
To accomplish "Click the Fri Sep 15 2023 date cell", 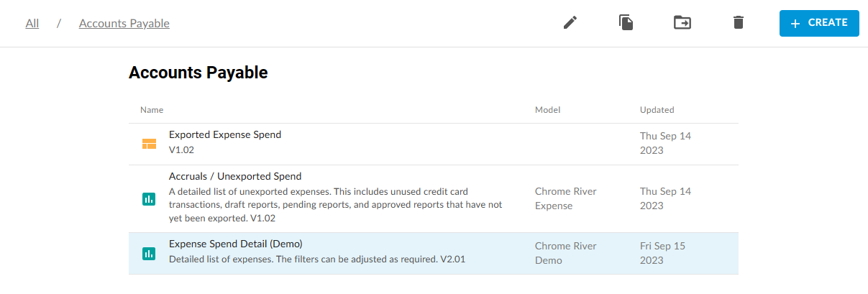I will [662, 253].
